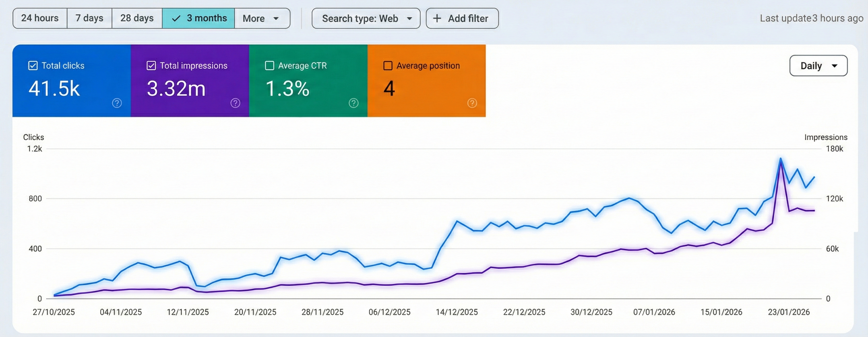
Task: Click the plus icon inside Add filter
Action: [437, 18]
